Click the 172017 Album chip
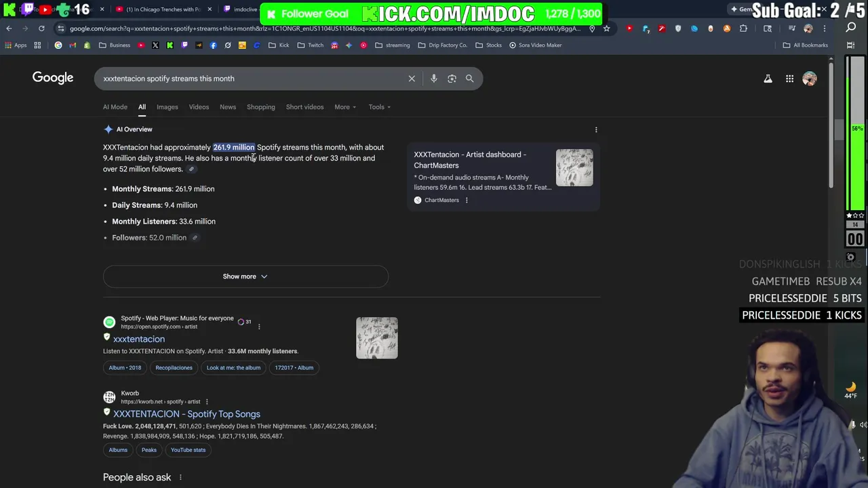This screenshot has width=868, height=488. [294, 368]
